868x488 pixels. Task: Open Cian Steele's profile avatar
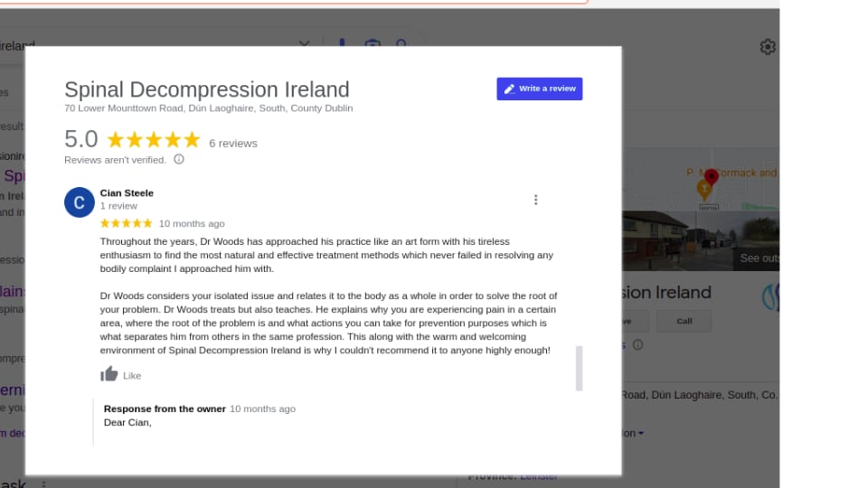(x=80, y=202)
